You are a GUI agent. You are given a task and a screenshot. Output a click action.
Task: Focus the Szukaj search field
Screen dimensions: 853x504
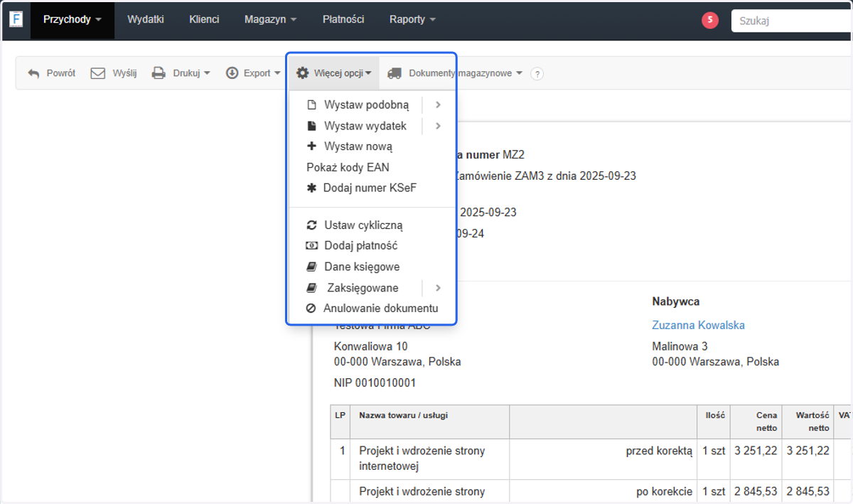point(792,21)
